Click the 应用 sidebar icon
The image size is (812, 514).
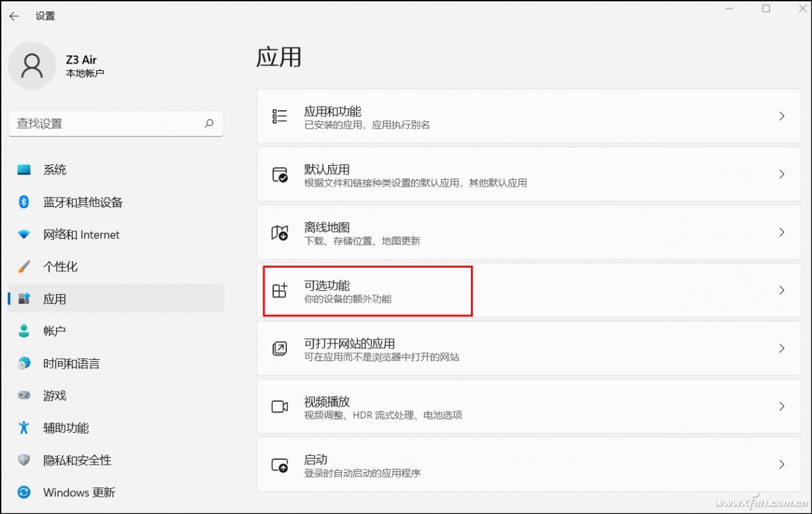pyautogui.click(x=24, y=299)
